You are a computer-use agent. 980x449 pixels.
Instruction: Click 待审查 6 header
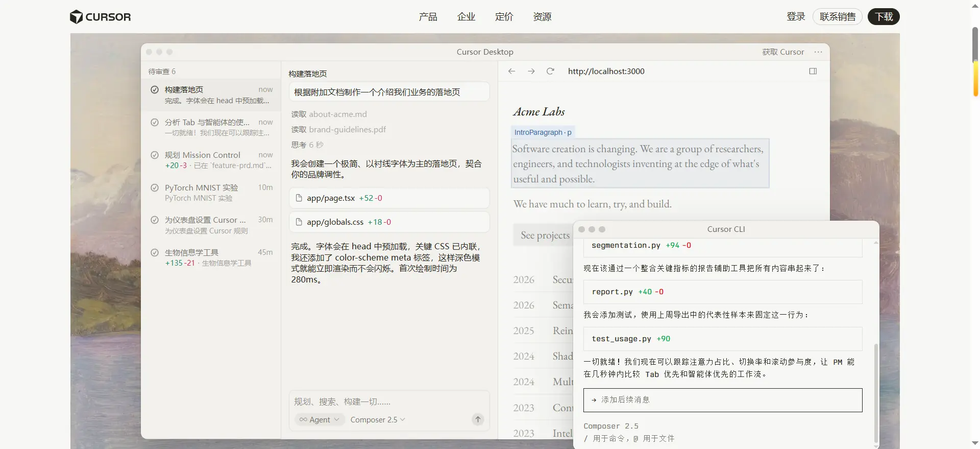click(x=162, y=72)
